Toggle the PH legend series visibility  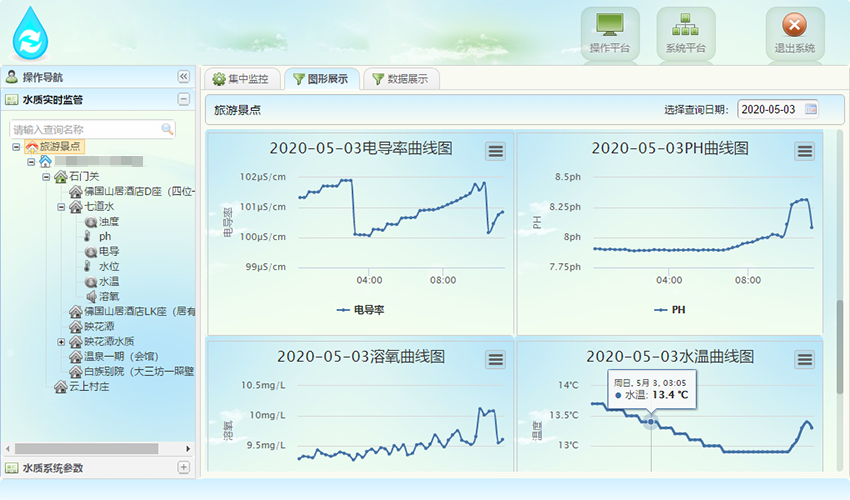pos(670,310)
